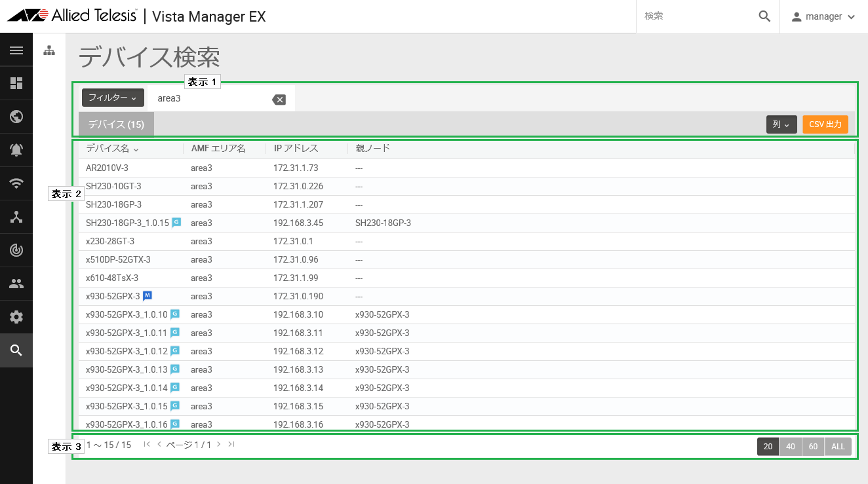This screenshot has width=868, height=484.
Task: Go to the next page arrow
Action: click(219, 445)
